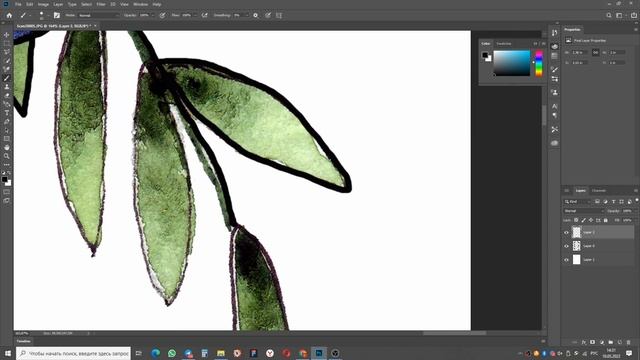Select the Pen tool
Image resolution: width=640 pixels, height=360 pixels.
click(x=7, y=122)
